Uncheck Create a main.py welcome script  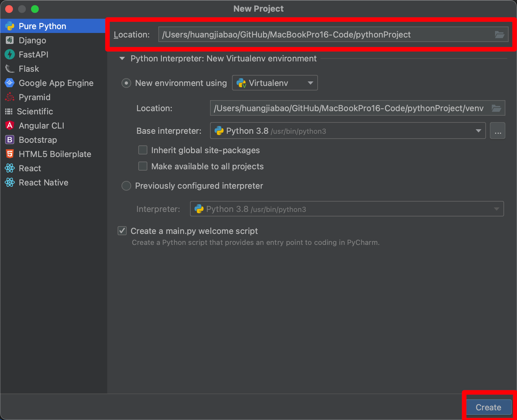(122, 231)
